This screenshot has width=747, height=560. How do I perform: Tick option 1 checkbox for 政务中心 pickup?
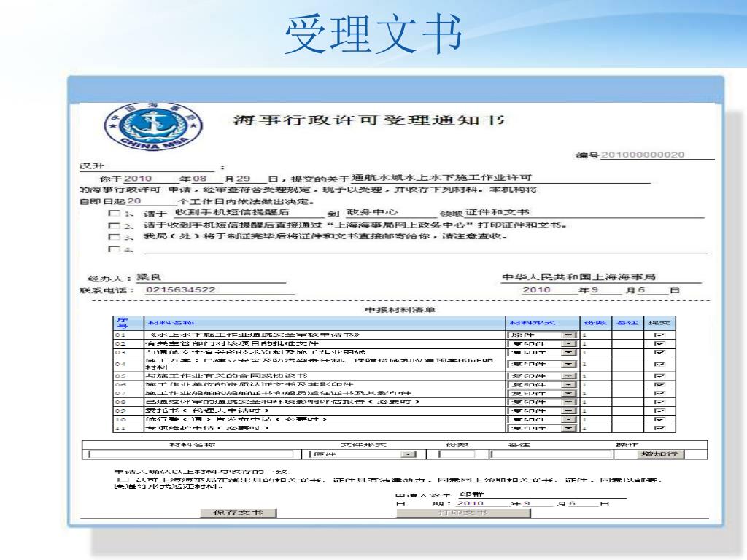(x=114, y=213)
